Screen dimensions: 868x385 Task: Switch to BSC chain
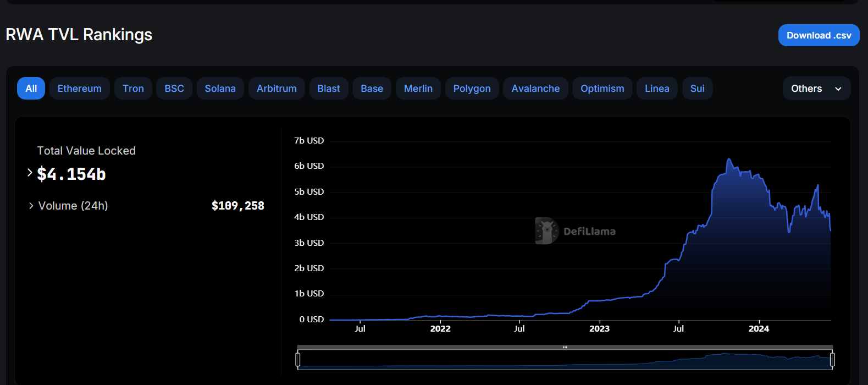(174, 89)
